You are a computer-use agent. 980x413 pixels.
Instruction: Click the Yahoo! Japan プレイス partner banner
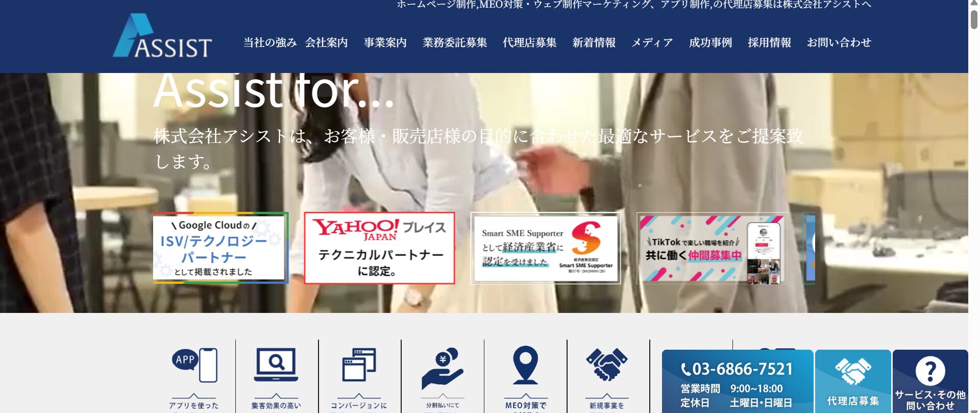[379, 248]
